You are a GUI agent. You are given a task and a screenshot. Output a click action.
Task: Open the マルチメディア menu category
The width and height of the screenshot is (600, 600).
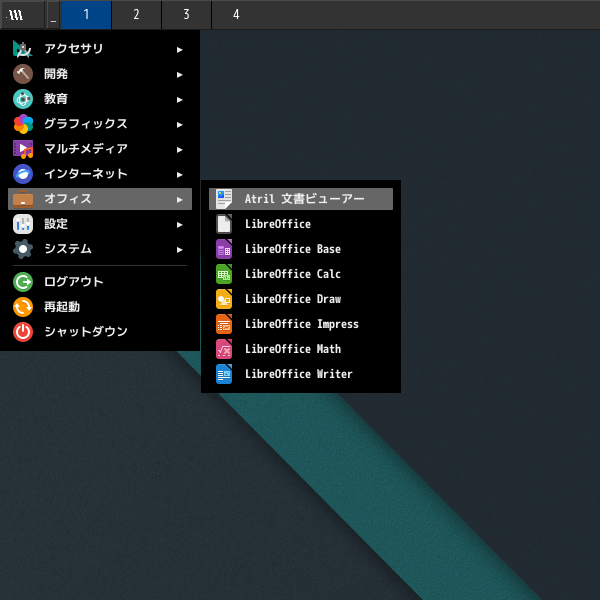point(86,149)
